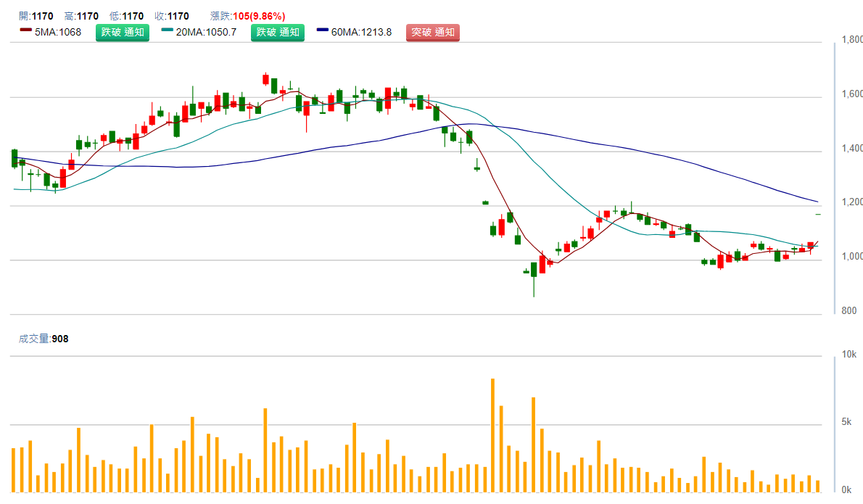
Task: Click the navy 60MA legend swatch
Action: coord(322,32)
